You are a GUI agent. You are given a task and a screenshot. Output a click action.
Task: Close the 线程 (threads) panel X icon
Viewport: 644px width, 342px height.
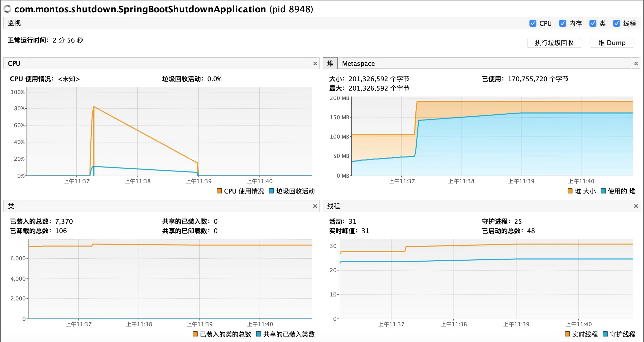click(x=636, y=206)
